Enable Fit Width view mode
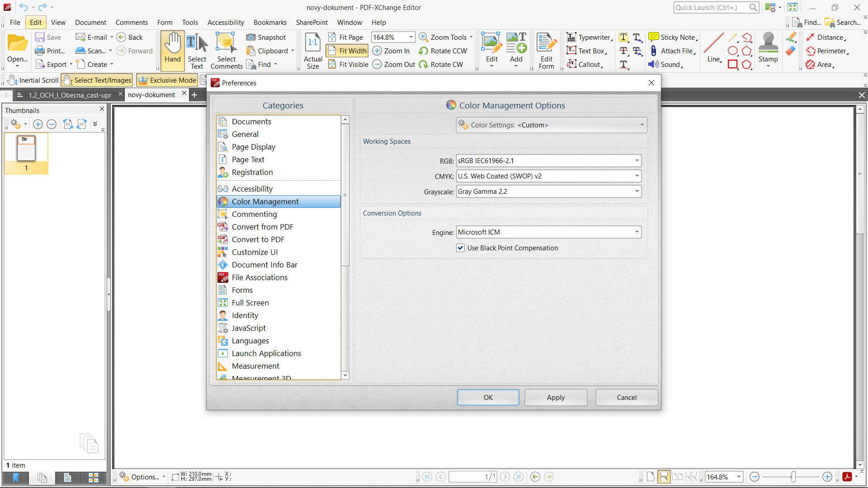Screen dimensions: 868x488 pyautogui.click(x=347, y=51)
